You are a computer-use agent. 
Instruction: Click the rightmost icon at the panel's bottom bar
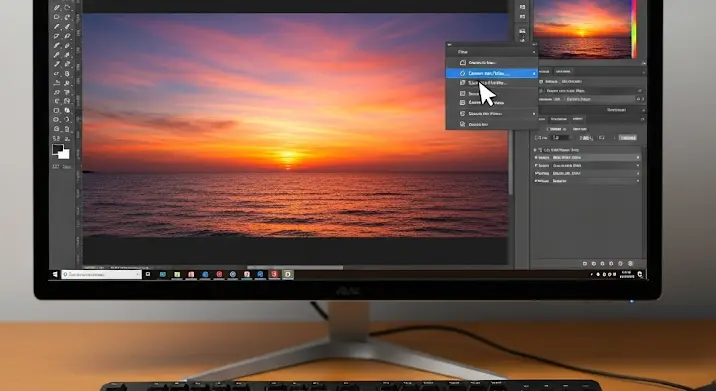point(631,264)
